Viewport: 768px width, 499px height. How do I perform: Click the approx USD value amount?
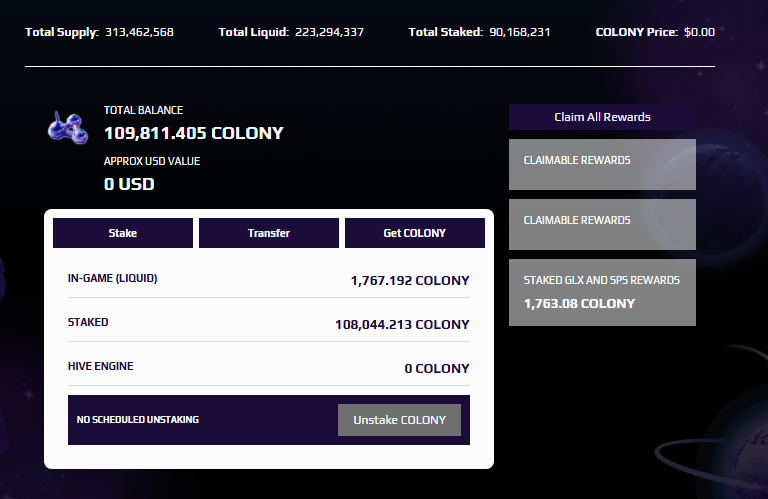pyautogui.click(x=129, y=184)
